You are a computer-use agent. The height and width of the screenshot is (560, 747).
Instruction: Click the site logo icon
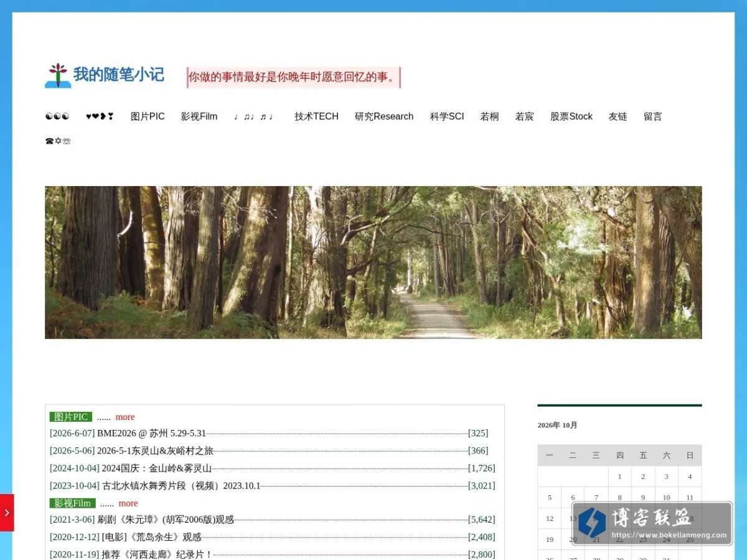tap(58, 75)
